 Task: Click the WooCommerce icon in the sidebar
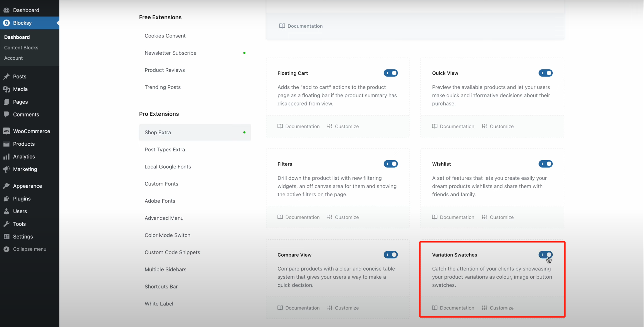pos(6,131)
